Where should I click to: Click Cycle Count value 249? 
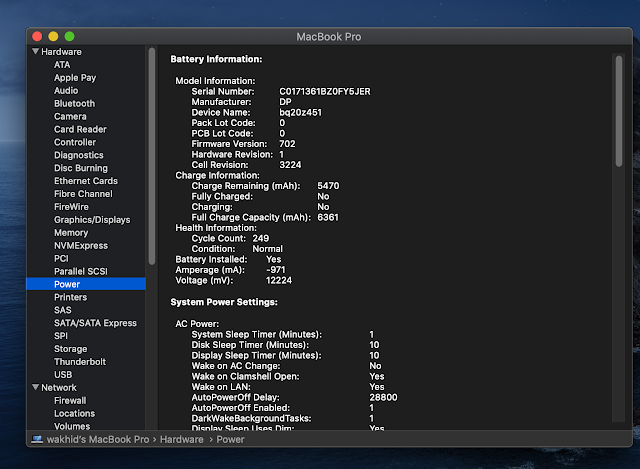[260, 238]
